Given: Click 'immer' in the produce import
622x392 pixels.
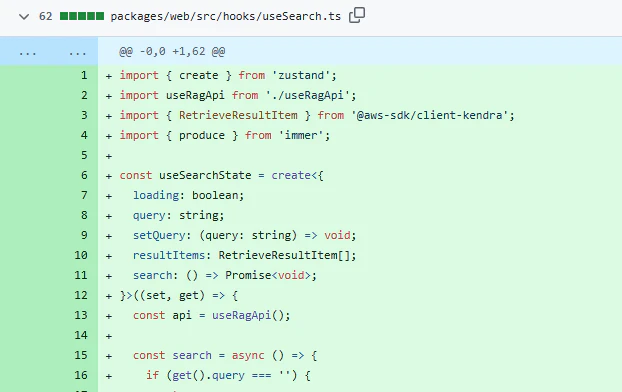Looking at the screenshot, I should click(301, 135).
